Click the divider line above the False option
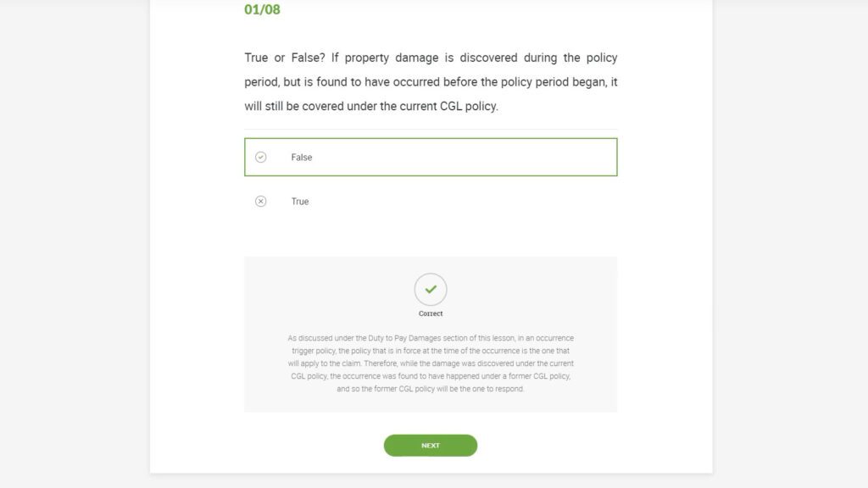Image resolution: width=868 pixels, height=488 pixels. click(431, 130)
